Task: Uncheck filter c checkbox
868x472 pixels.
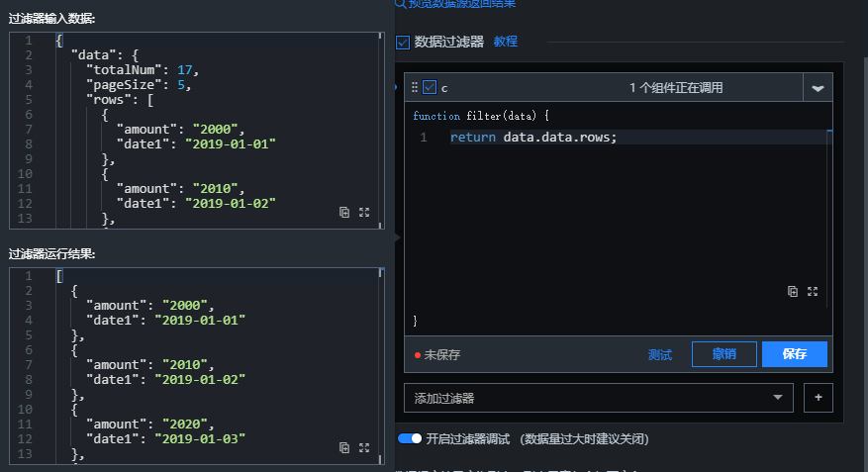Action: tap(430, 87)
